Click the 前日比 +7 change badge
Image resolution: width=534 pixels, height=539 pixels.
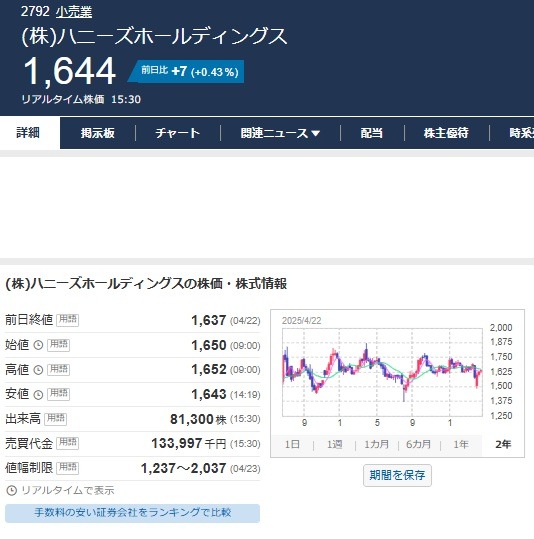186,72
